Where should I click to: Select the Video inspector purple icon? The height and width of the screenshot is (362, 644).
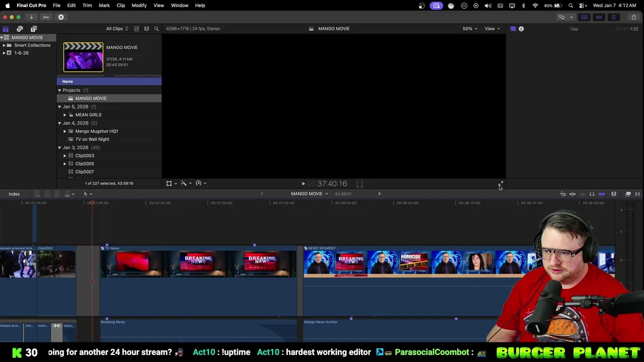[513, 29]
